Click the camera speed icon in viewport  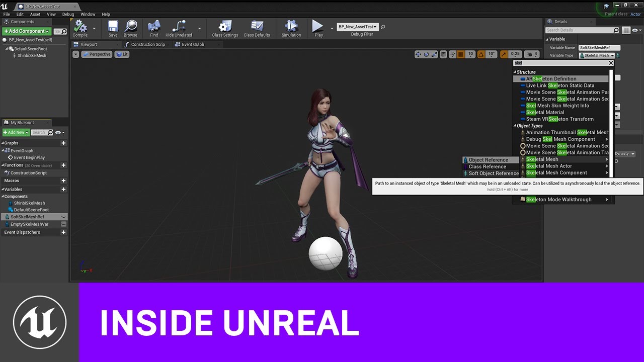[x=529, y=54]
